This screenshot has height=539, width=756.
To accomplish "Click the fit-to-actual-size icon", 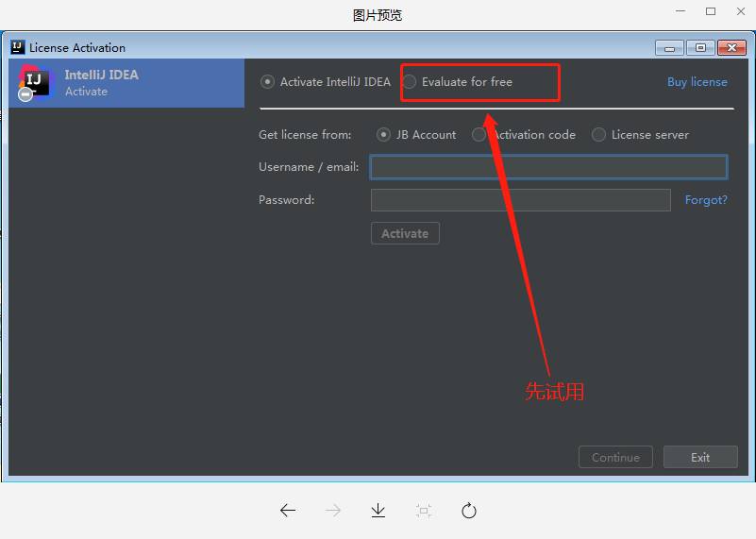I will tap(424, 511).
